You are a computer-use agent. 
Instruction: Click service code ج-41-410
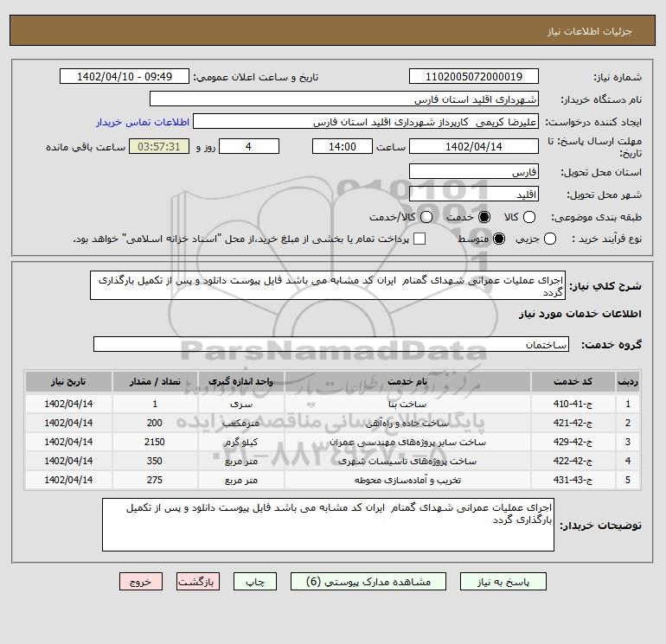tap(573, 404)
